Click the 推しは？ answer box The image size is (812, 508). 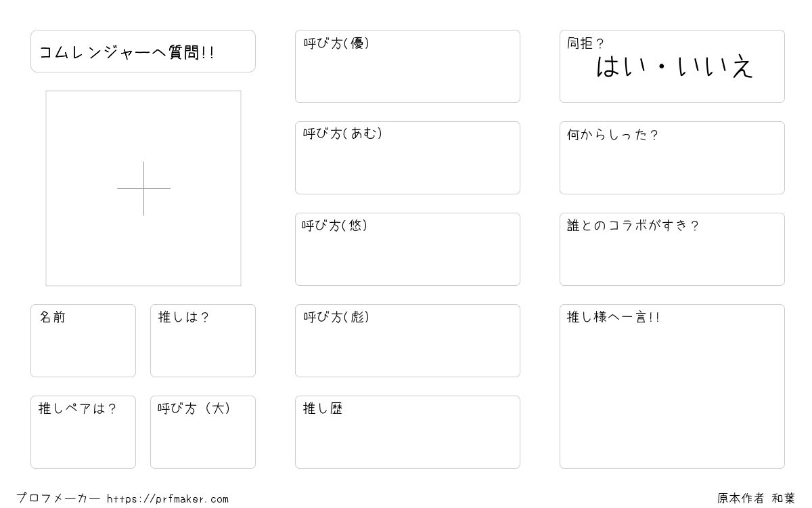203,341
